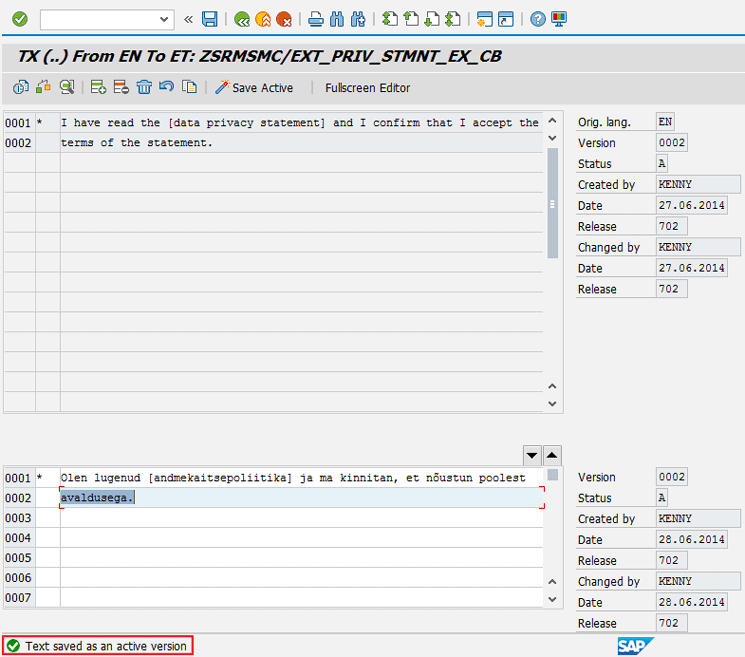Click the black up-arrow pane button
This screenshot has height=657, width=745.
(x=552, y=454)
